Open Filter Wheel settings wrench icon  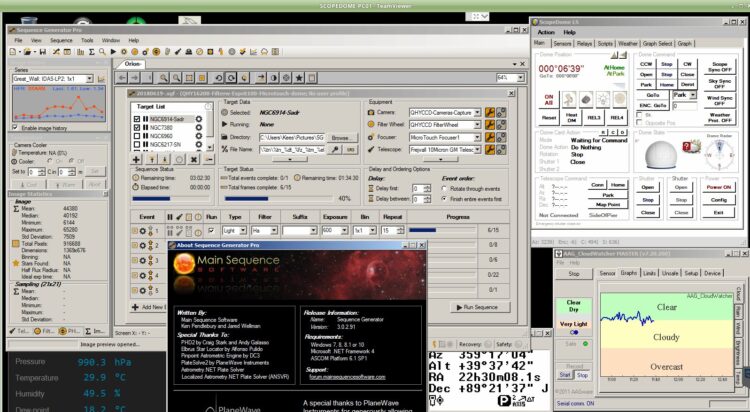[x=489, y=125]
